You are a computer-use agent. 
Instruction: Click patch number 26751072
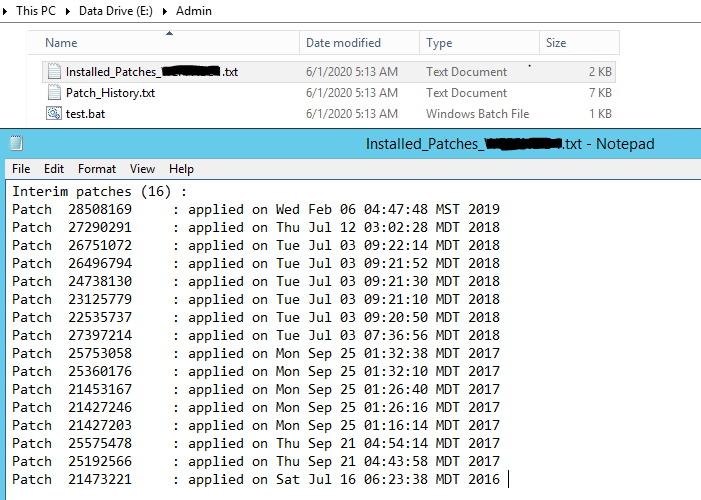point(100,245)
